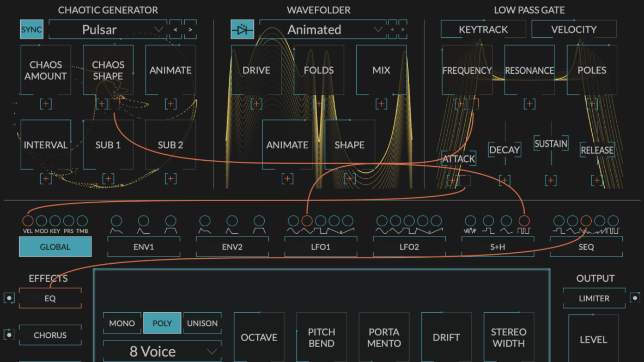The width and height of the screenshot is (644, 362).
Task: Add modulation under the RELEASE slider
Action: [x=597, y=180]
